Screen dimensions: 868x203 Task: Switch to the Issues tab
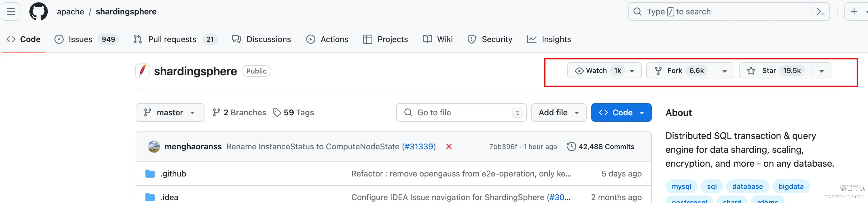[87, 39]
